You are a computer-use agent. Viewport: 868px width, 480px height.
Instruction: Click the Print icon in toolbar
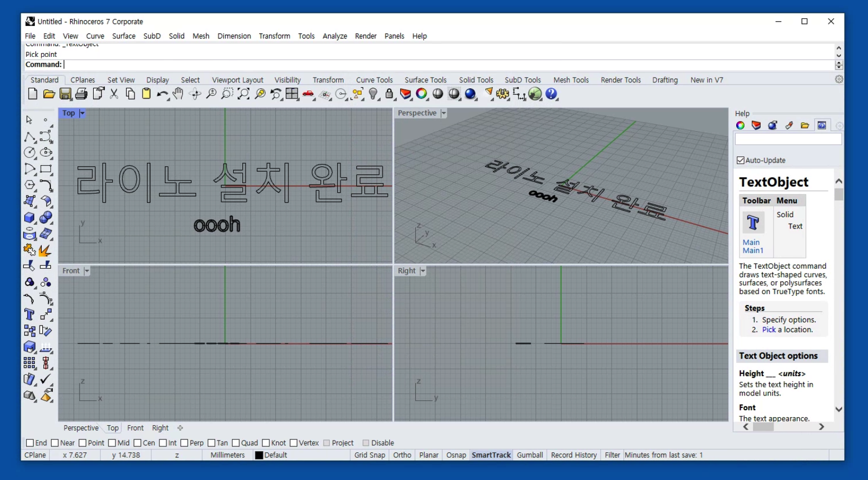click(x=81, y=94)
